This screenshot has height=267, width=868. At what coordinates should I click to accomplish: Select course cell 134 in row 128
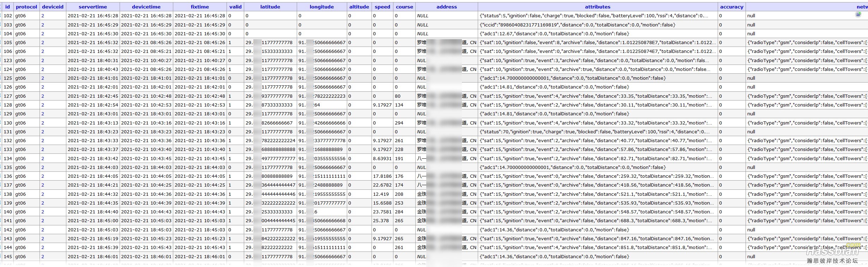point(404,105)
